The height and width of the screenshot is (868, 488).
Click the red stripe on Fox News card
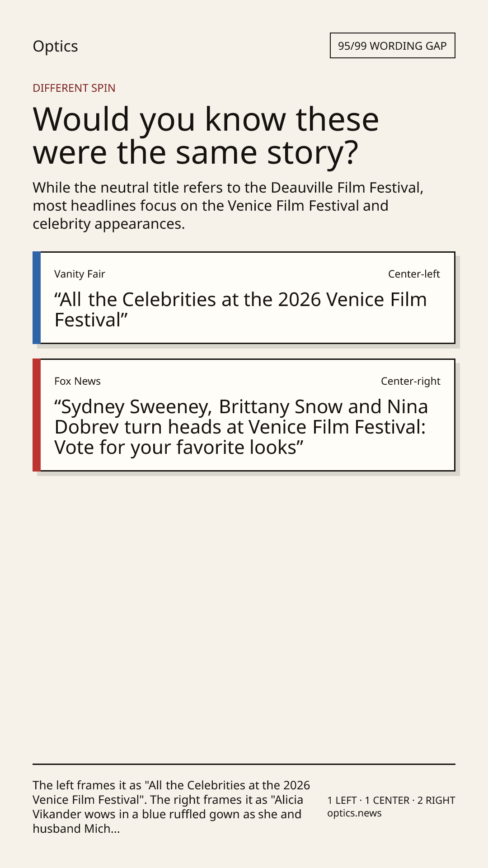(37, 415)
